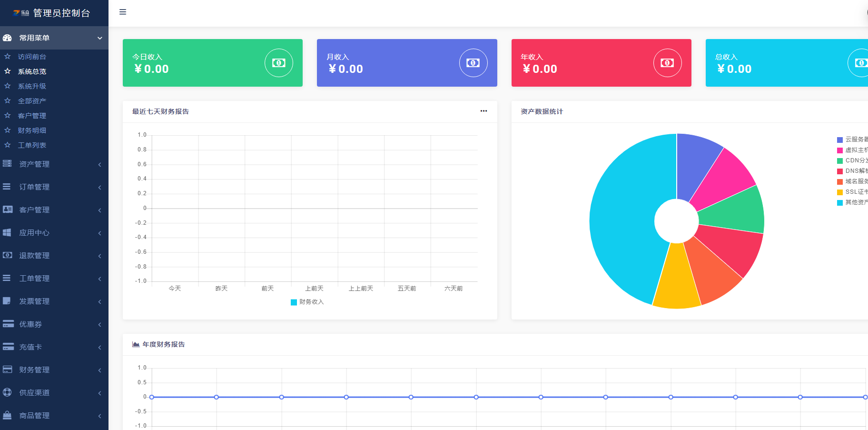
Task: Click the money icon on 年收入 card
Action: [x=667, y=63]
